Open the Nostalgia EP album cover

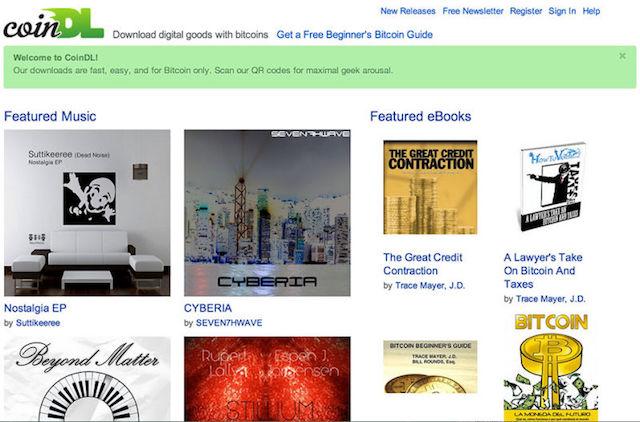pos(87,213)
